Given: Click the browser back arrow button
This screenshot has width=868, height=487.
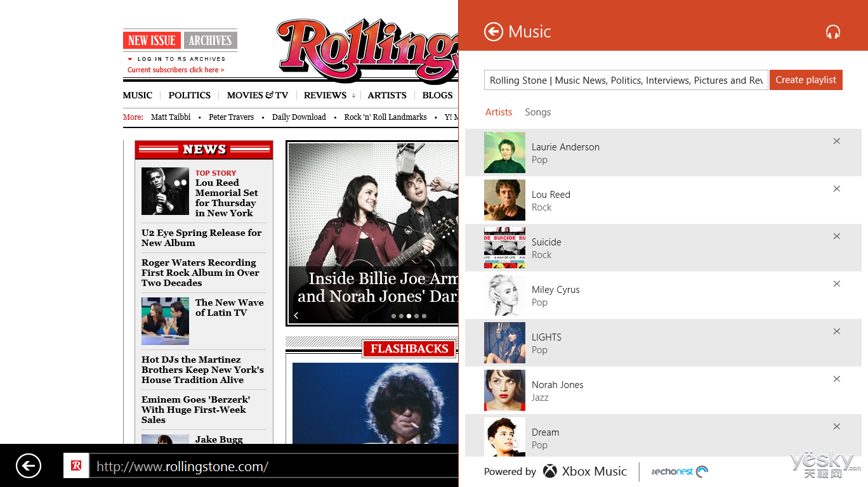Looking at the screenshot, I should (29, 466).
